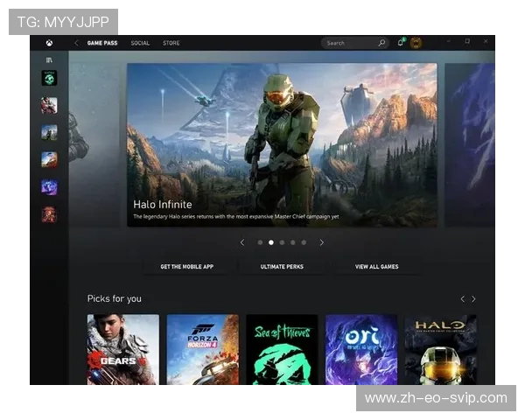Click Get the Mobile App button
The height and width of the screenshot is (420, 525).
187,266
